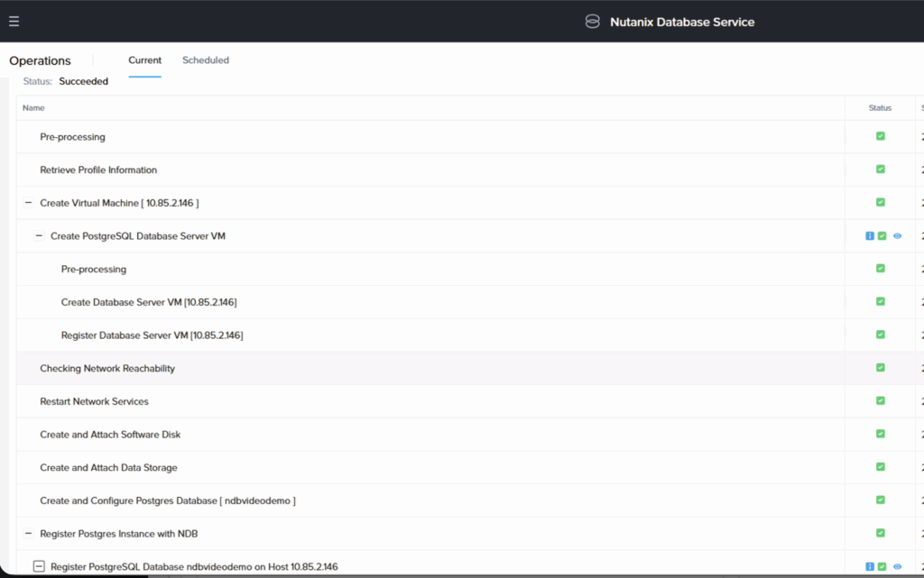924x578 pixels.
Task: Click info icon on Register PostgreSQL Database ndbvideodemo row
Action: coord(870,566)
